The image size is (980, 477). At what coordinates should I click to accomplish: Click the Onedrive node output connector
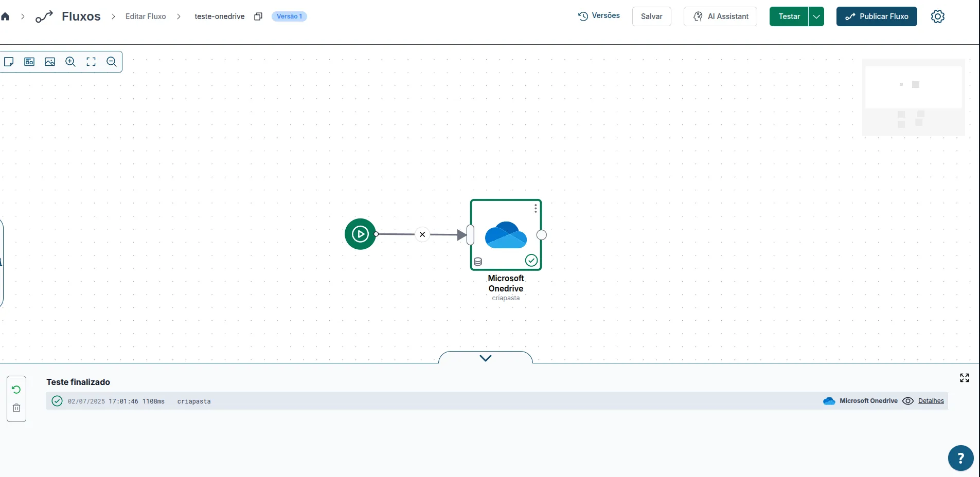pyautogui.click(x=542, y=235)
